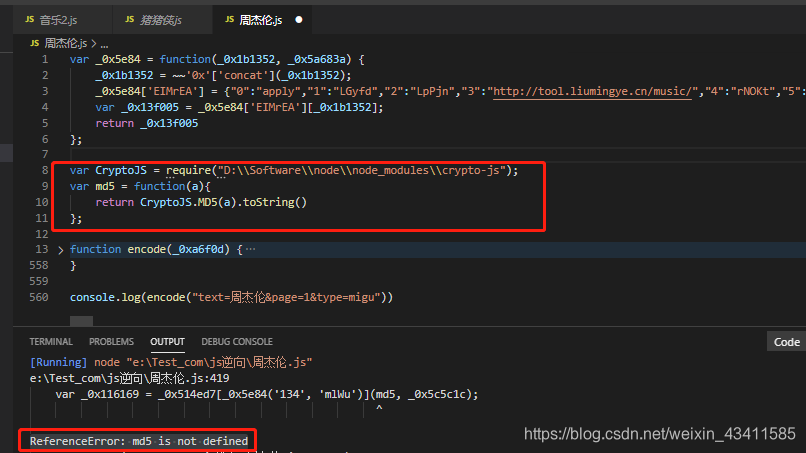The height and width of the screenshot is (453, 806).
Task: Click the [Running] node output line
Action: coord(171,363)
